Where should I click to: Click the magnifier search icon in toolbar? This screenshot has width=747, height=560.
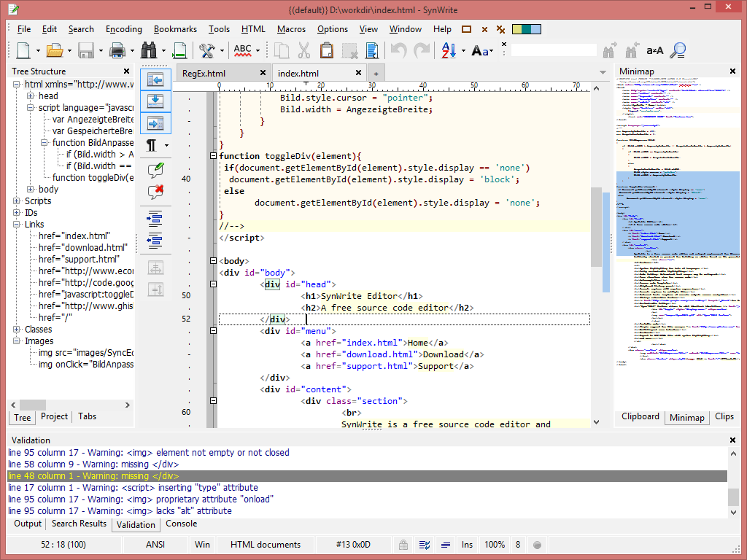678,50
